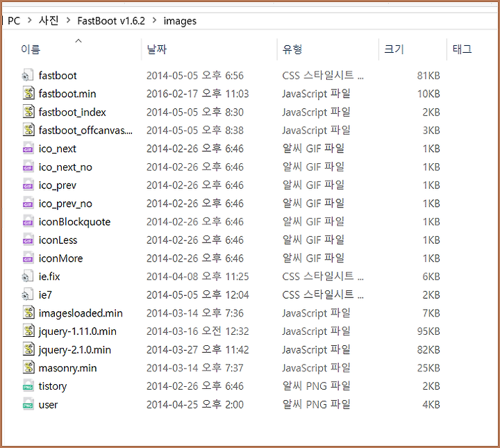500x448 pixels.
Task: Sort files by 날짜 column header
Action: coord(156,49)
